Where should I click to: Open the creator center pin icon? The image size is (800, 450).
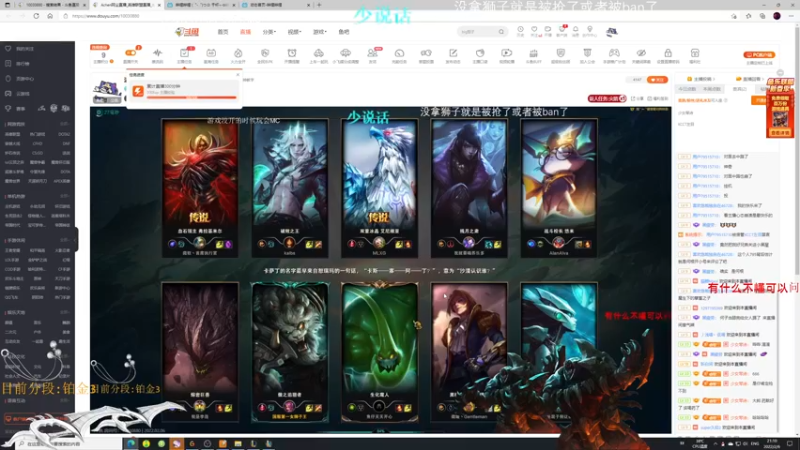pos(590,30)
